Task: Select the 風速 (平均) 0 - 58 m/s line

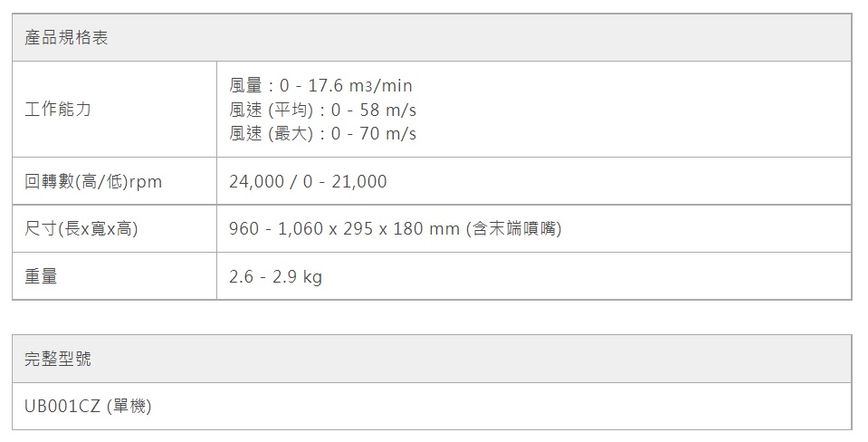Action: pos(322,110)
